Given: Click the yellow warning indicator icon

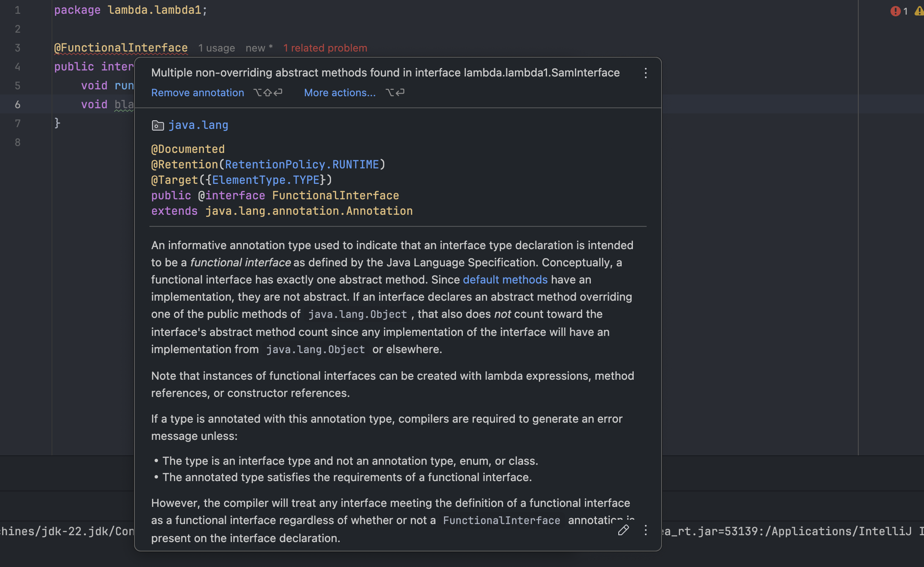Looking at the screenshot, I should point(919,11).
